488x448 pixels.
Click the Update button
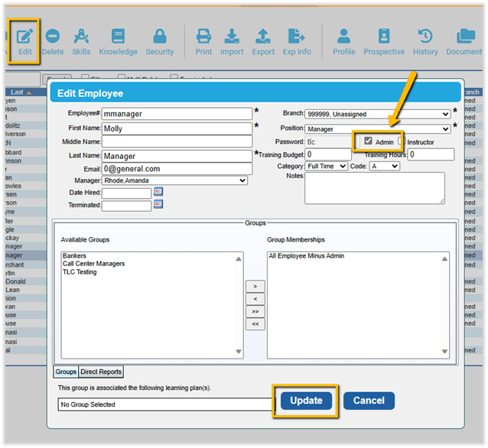(306, 401)
